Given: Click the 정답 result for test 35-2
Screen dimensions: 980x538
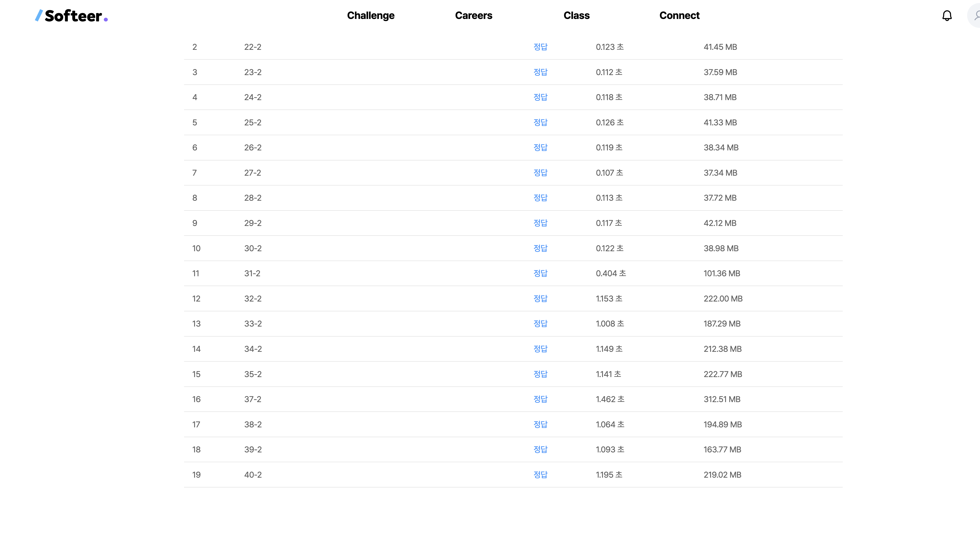Looking at the screenshot, I should (x=540, y=374).
